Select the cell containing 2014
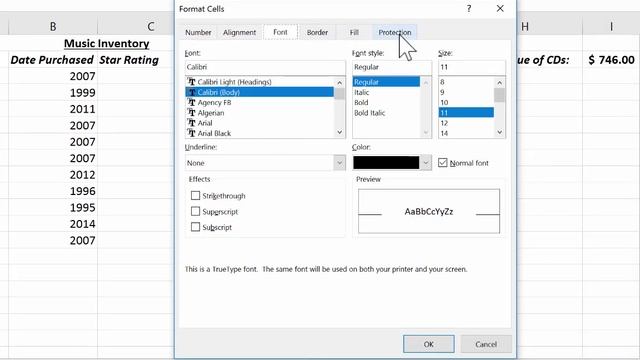The height and width of the screenshot is (360, 640). pos(53,224)
